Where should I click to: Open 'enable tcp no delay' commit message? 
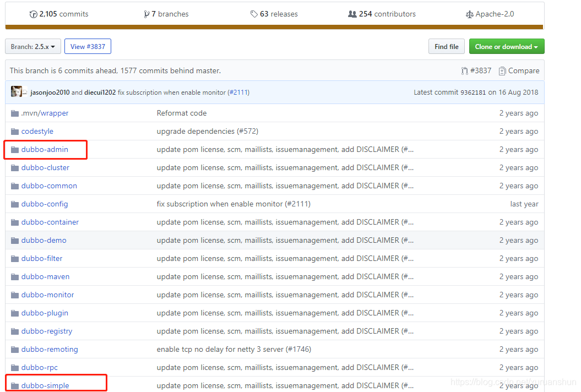(x=234, y=349)
